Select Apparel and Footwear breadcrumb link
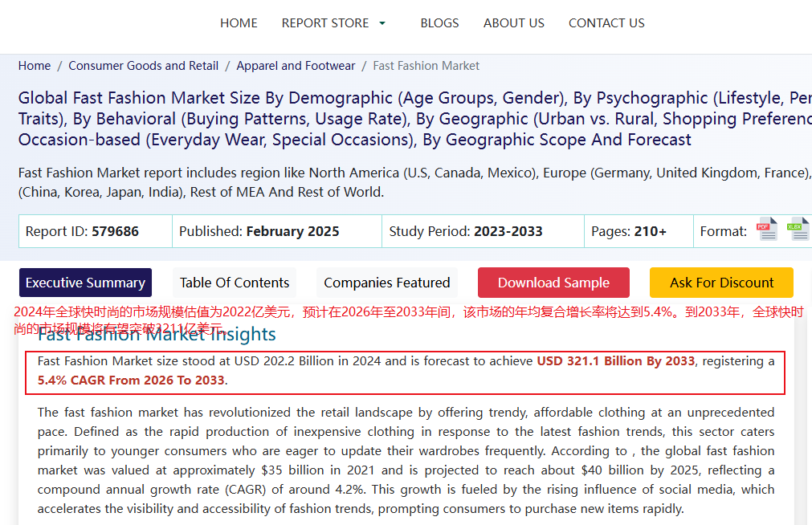 [296, 66]
